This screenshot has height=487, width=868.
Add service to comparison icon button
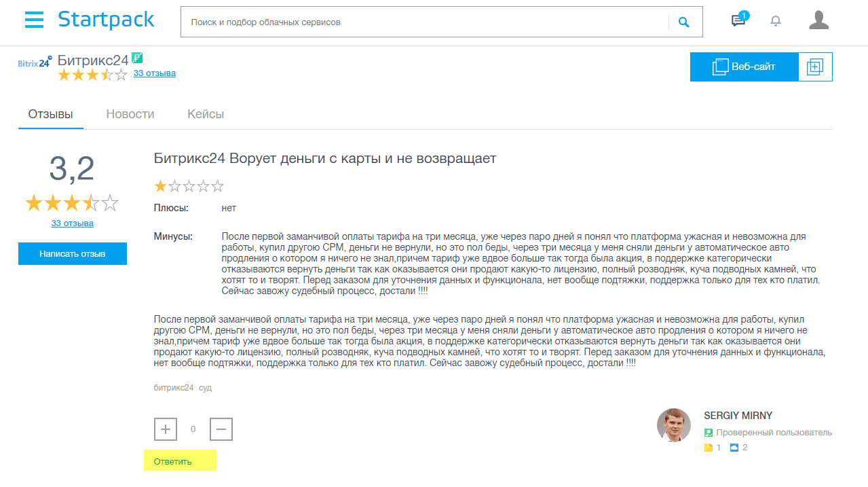(x=815, y=67)
